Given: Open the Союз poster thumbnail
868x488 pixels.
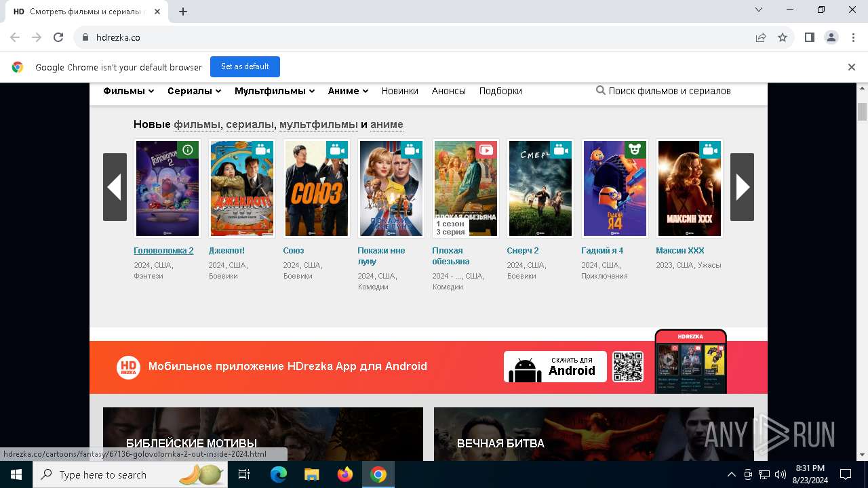Looking at the screenshot, I should (x=317, y=188).
